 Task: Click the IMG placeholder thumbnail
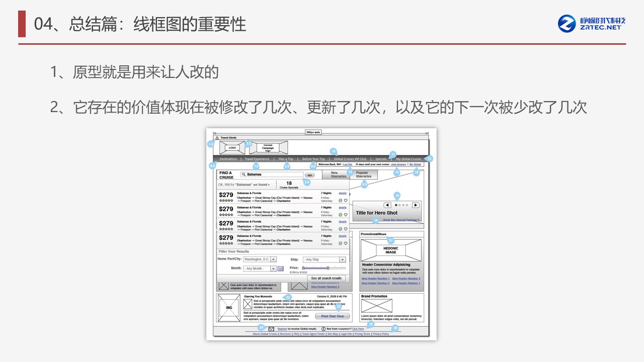229,308
